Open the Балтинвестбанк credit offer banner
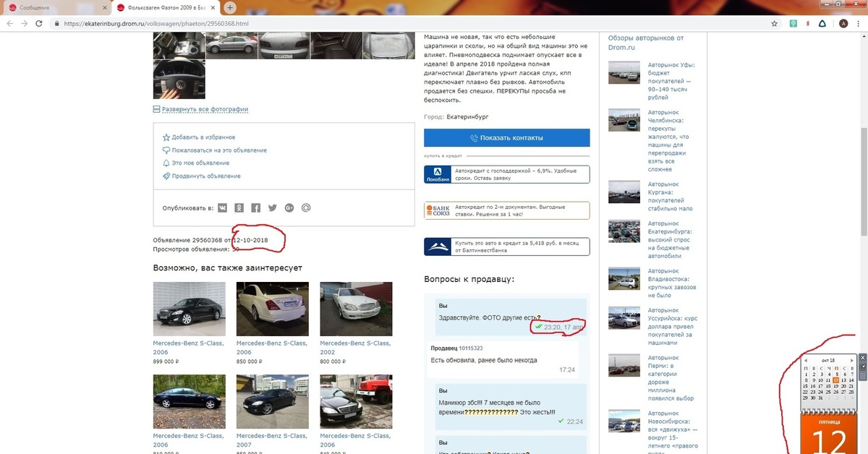This screenshot has height=454, width=868. (507, 247)
